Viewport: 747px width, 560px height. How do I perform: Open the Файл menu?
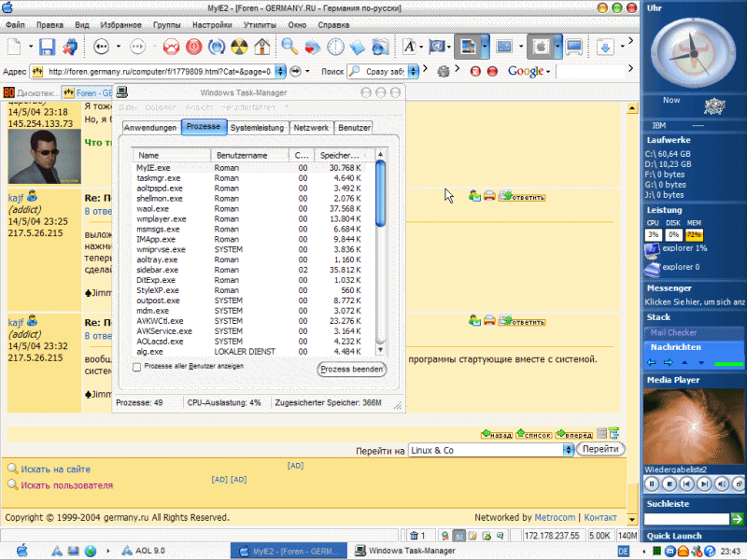tap(15, 25)
